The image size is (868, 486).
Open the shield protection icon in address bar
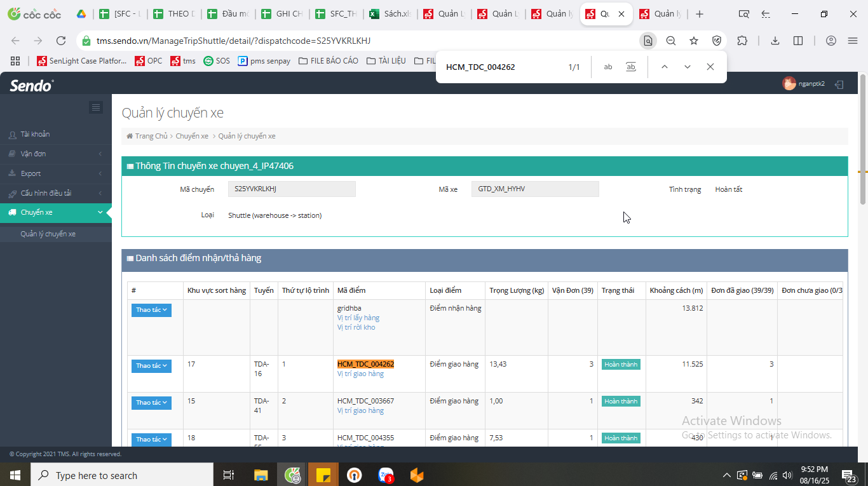(x=717, y=41)
